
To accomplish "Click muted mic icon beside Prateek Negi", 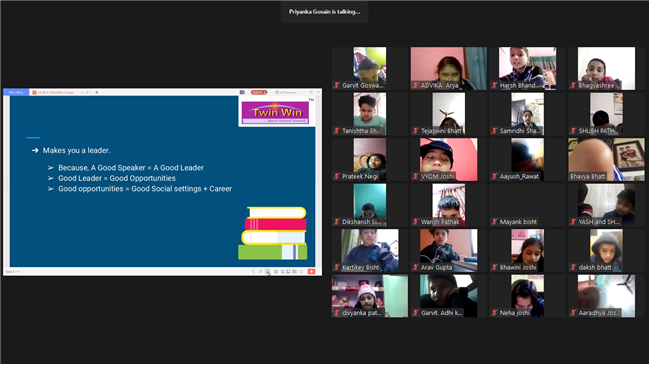I will pyautogui.click(x=337, y=177).
